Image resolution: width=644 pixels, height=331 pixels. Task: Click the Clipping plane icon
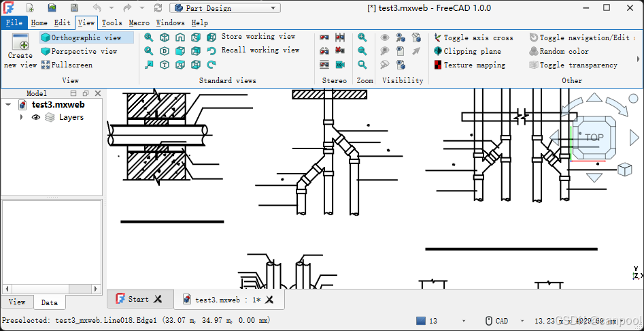(438, 51)
